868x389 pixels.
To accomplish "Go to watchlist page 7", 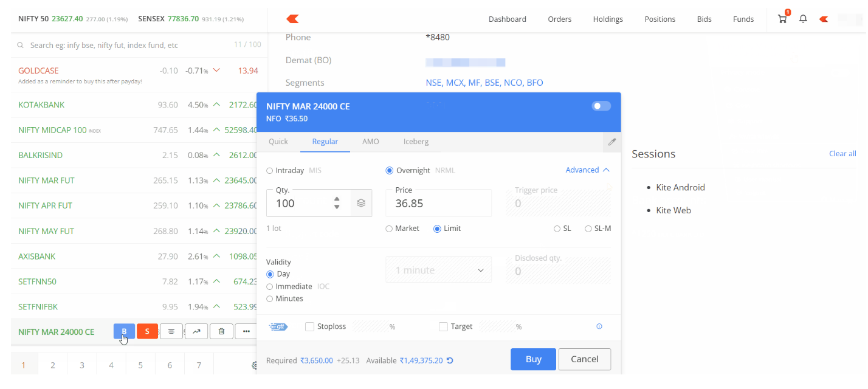I will [199, 365].
